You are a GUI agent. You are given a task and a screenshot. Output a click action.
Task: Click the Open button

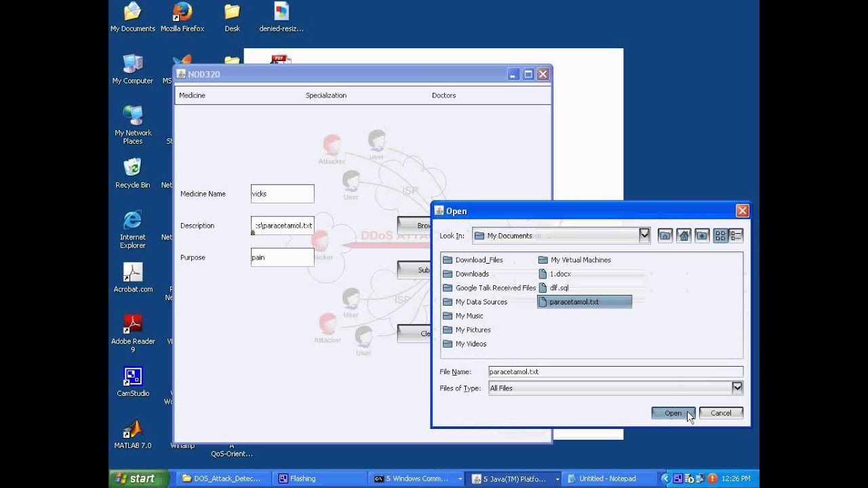click(x=673, y=413)
